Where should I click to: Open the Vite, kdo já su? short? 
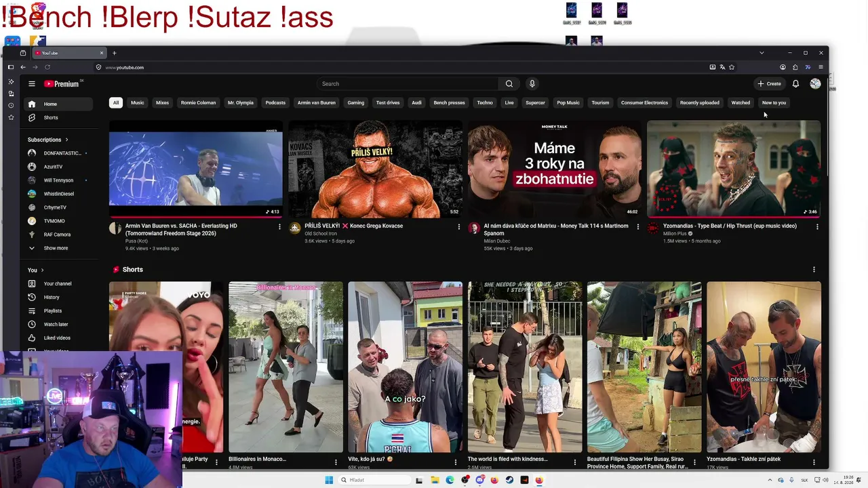(x=405, y=367)
